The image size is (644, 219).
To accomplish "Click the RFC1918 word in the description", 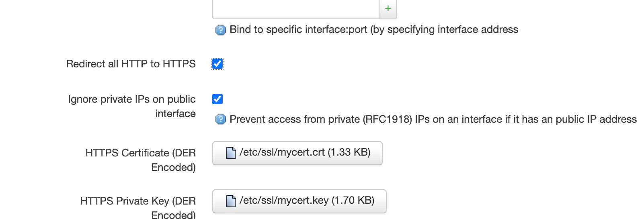I will tap(389, 120).
